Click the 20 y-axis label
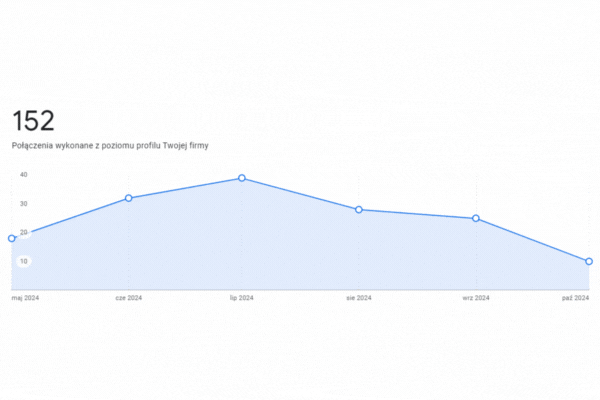This screenshot has width=600, height=400. pyautogui.click(x=23, y=232)
